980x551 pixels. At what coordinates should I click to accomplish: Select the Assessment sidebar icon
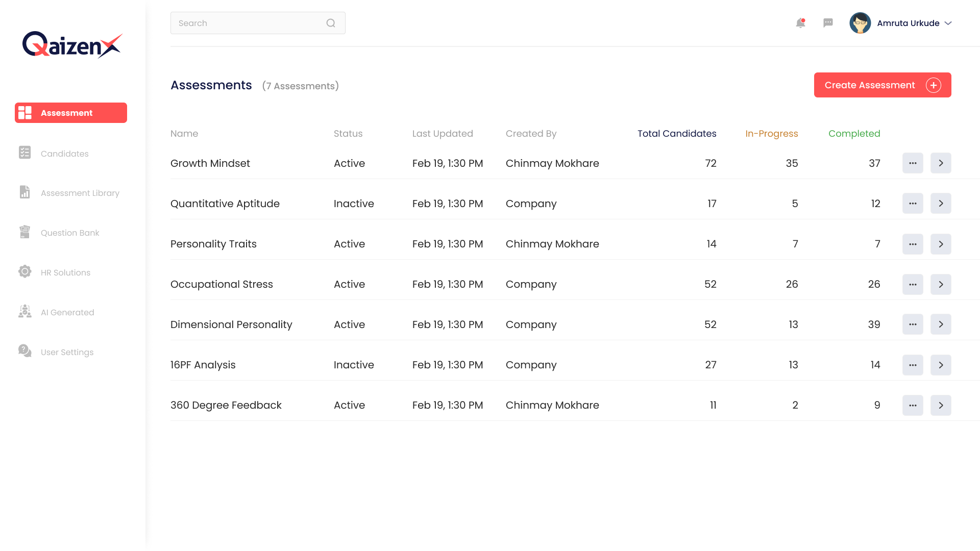pos(24,113)
